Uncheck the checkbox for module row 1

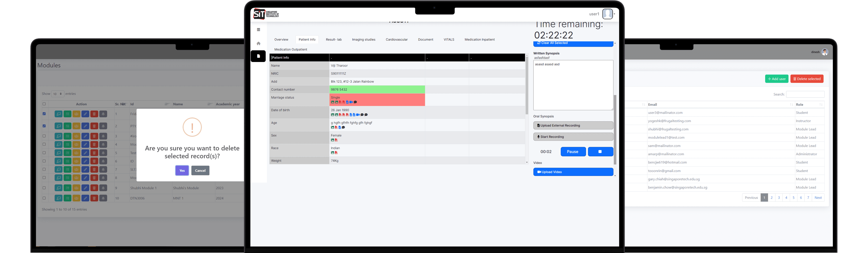(44, 114)
